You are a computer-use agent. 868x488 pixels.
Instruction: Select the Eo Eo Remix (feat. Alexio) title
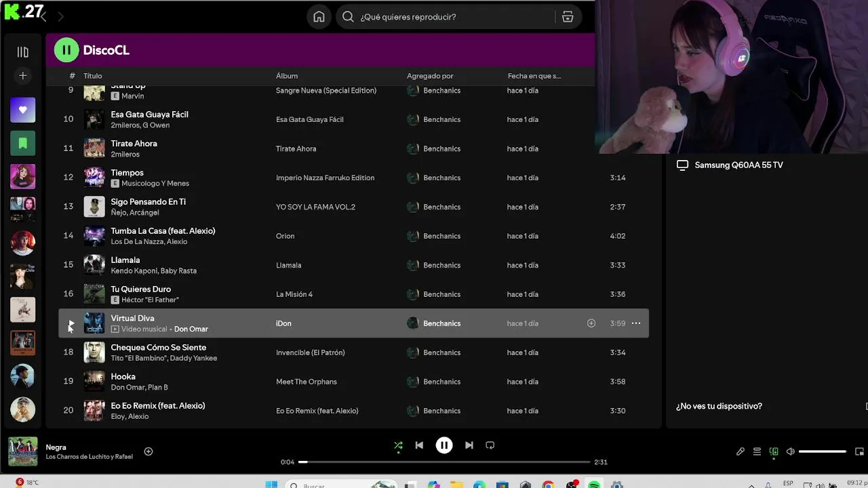pyautogui.click(x=158, y=406)
